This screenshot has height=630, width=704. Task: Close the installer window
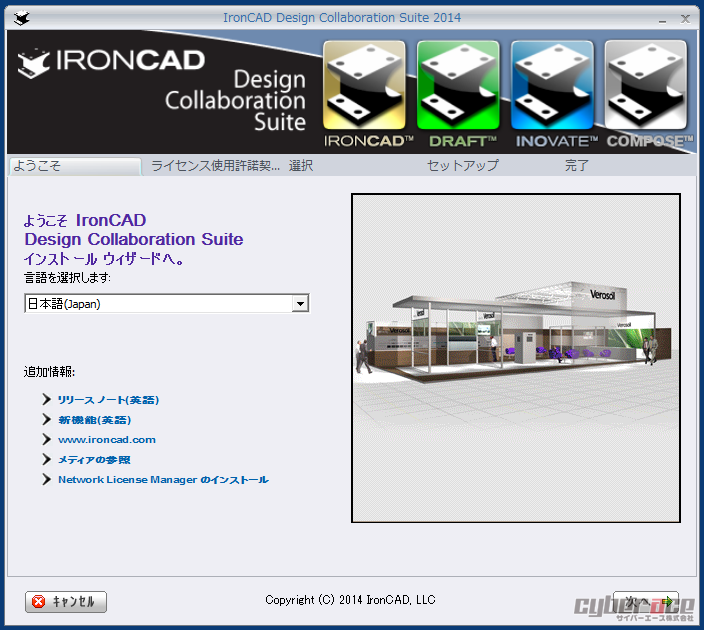[x=685, y=19]
